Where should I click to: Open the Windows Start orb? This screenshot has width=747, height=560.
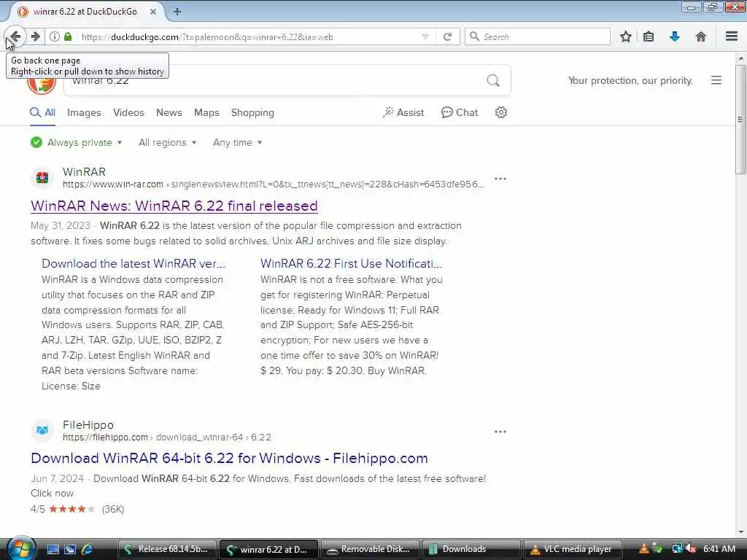tap(20, 548)
